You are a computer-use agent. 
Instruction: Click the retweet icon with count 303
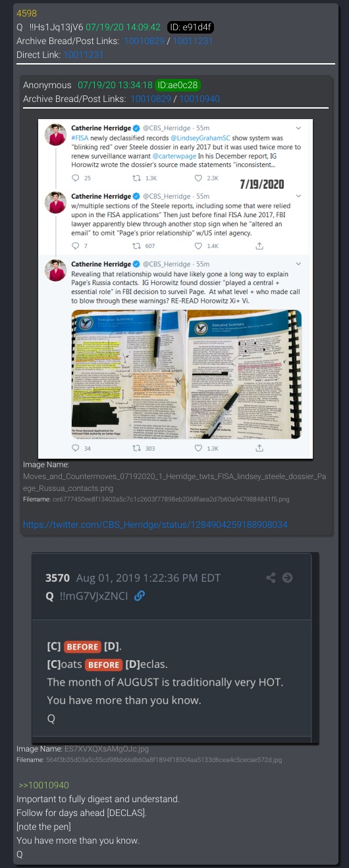coord(137,448)
